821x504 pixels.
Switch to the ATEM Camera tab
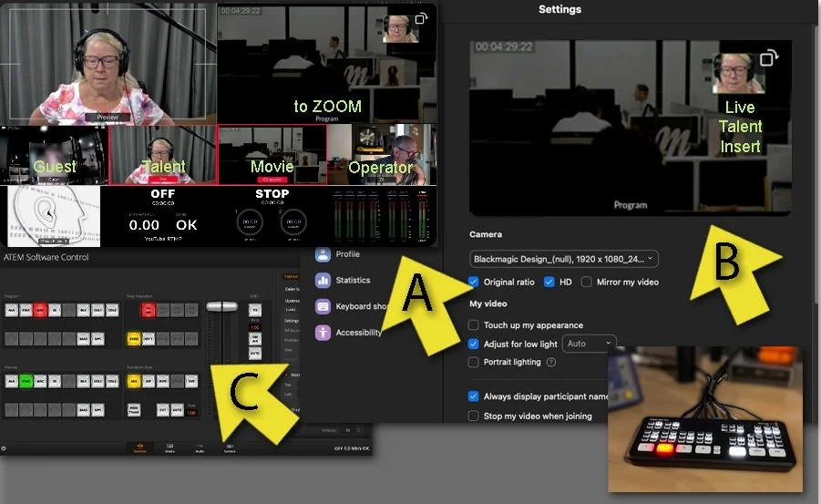230,448
